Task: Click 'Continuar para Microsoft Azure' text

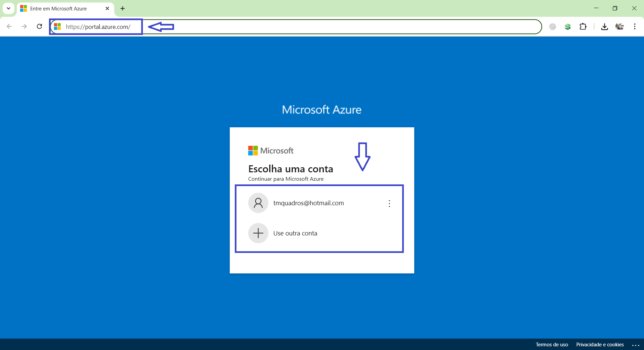Action: click(x=286, y=179)
